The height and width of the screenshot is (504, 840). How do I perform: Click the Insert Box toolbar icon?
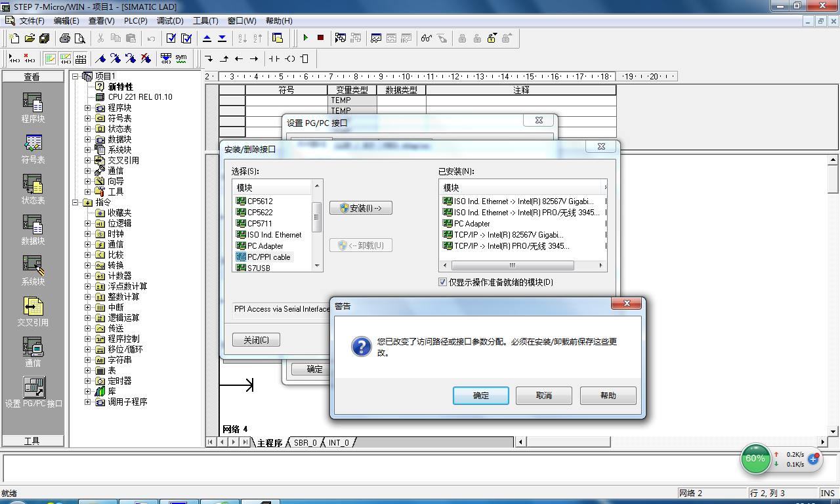pos(304,58)
